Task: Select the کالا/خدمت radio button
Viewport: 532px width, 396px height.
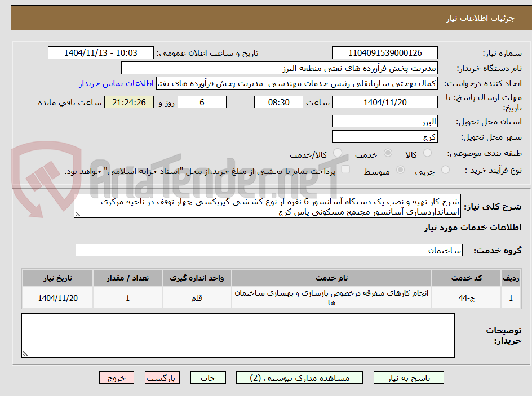Action: (337, 153)
